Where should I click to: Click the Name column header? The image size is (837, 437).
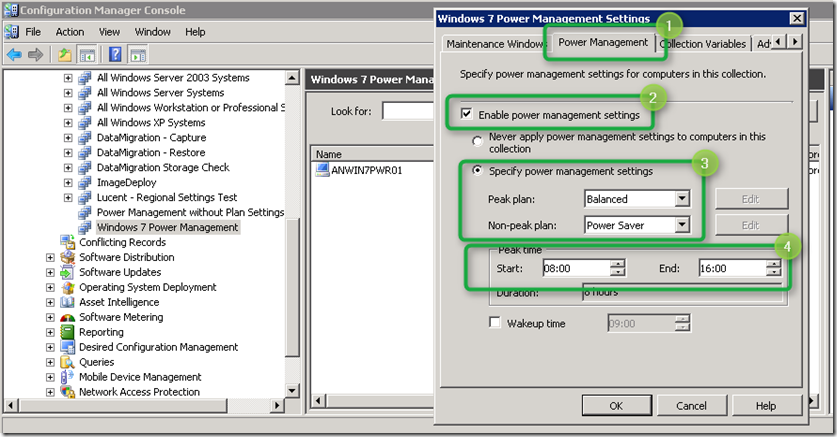(373, 154)
